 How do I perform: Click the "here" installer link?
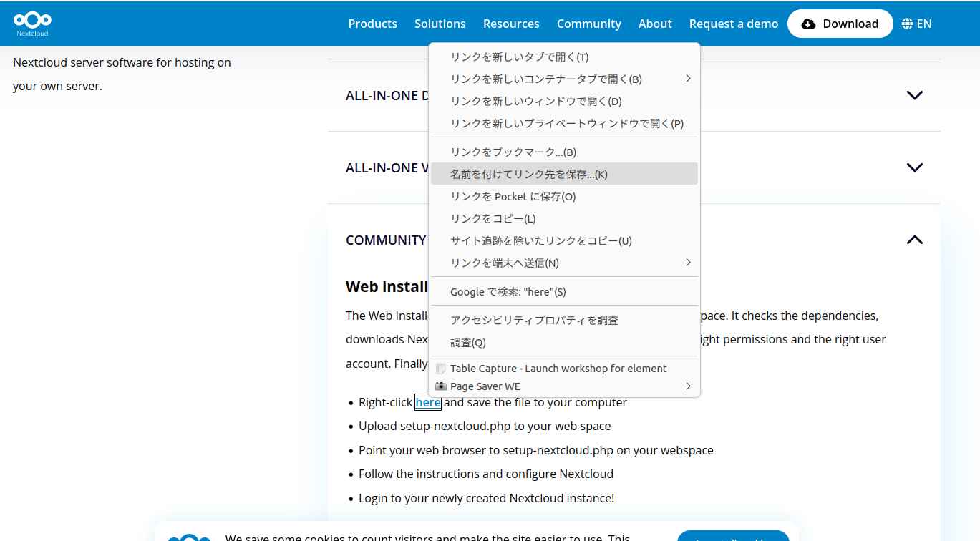point(428,402)
